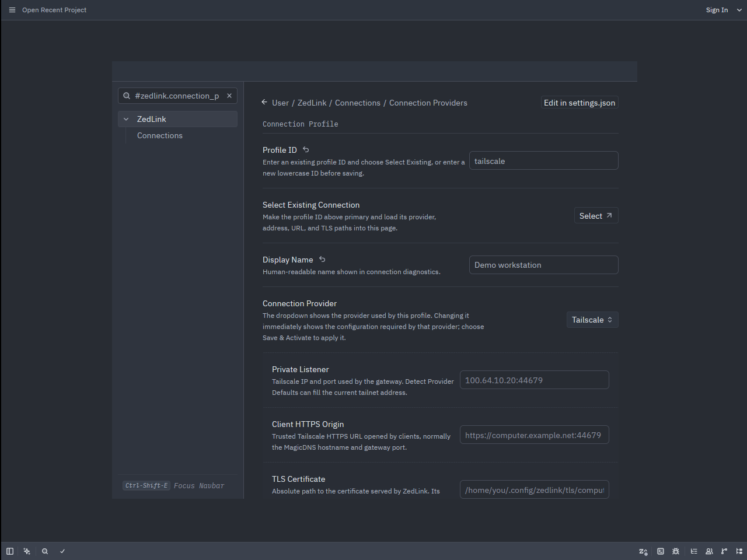Click the Client HTTPS Origin field
This screenshot has height=560, width=747.
[x=534, y=435]
